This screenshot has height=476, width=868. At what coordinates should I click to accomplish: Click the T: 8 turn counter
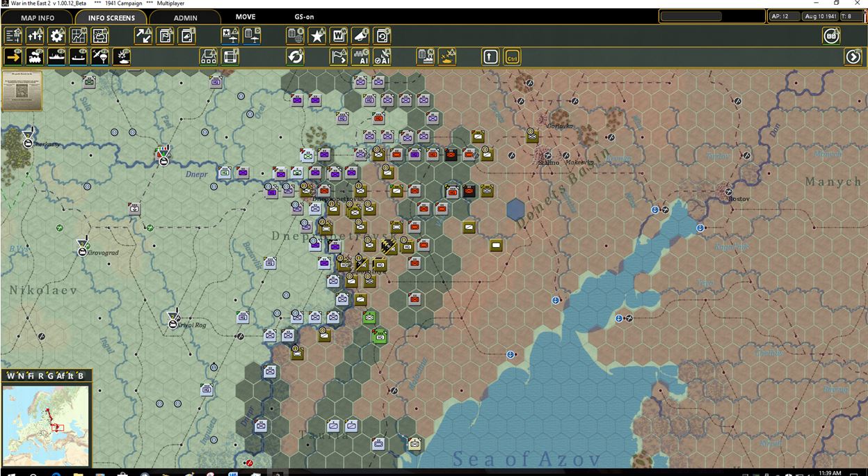[851, 16]
